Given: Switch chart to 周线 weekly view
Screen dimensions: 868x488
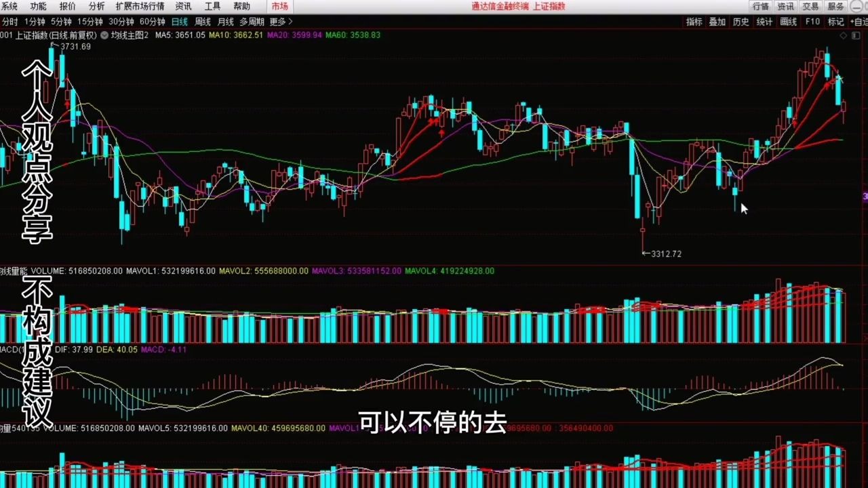Looking at the screenshot, I should click(x=202, y=21).
